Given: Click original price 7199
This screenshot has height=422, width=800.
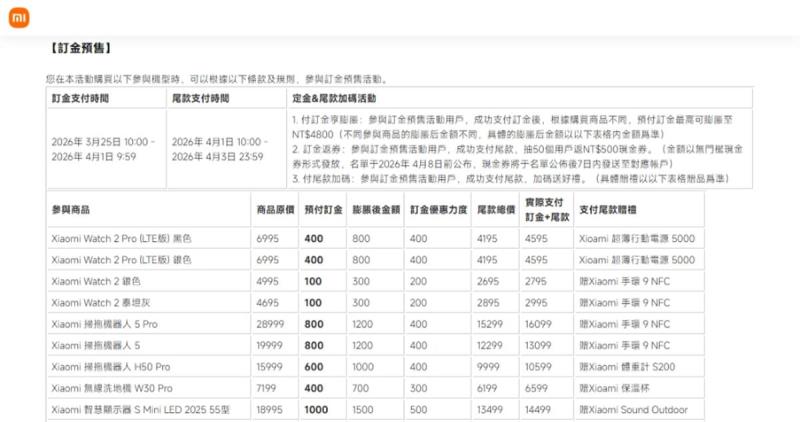Looking at the screenshot, I should (x=266, y=389).
